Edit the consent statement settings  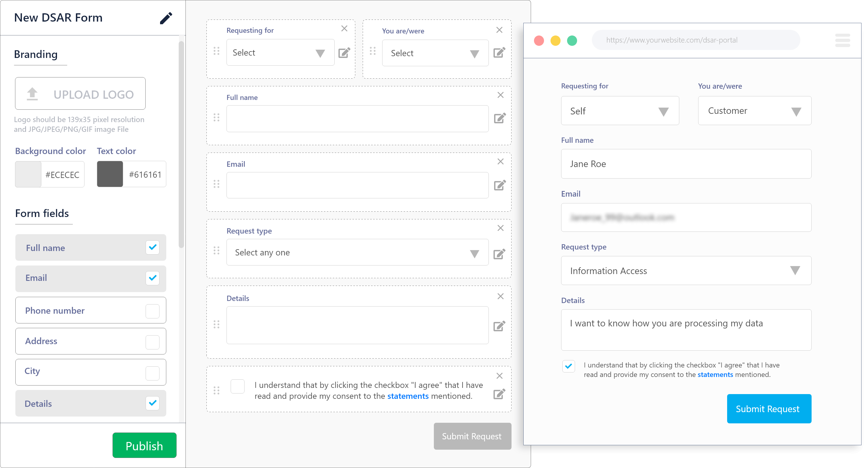tap(499, 394)
